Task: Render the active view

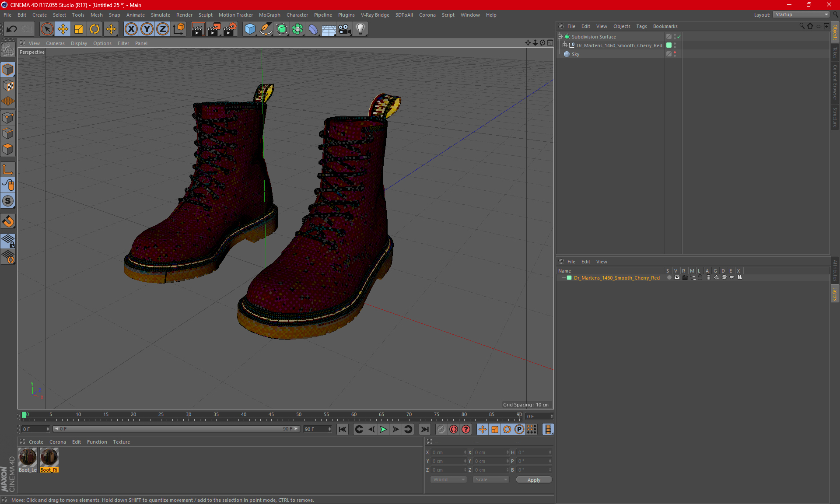Action: 198,29
